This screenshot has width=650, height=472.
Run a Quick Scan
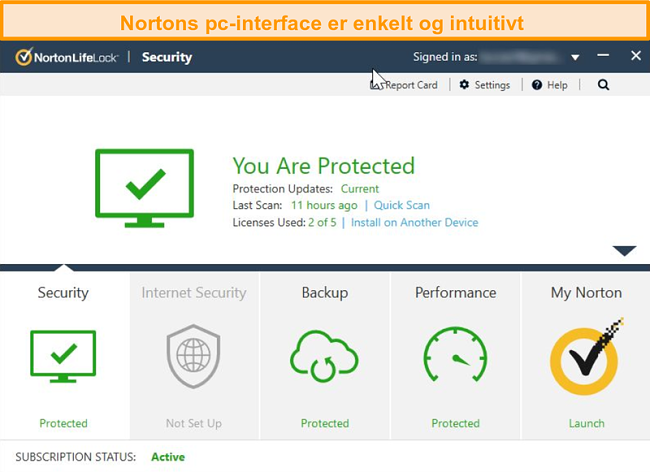point(402,205)
